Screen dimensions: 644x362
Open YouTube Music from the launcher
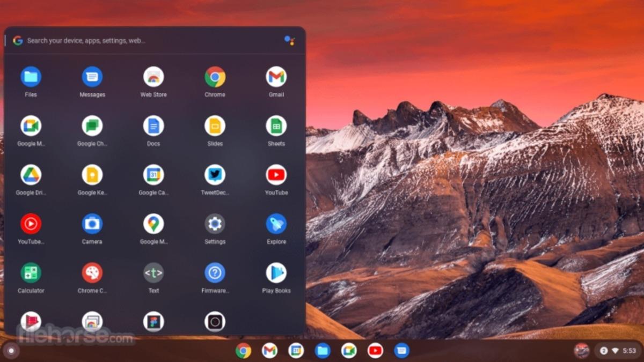coord(31,224)
